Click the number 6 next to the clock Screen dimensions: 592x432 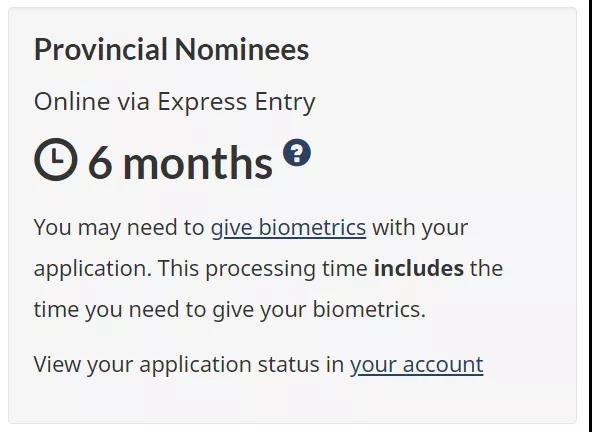(100, 163)
